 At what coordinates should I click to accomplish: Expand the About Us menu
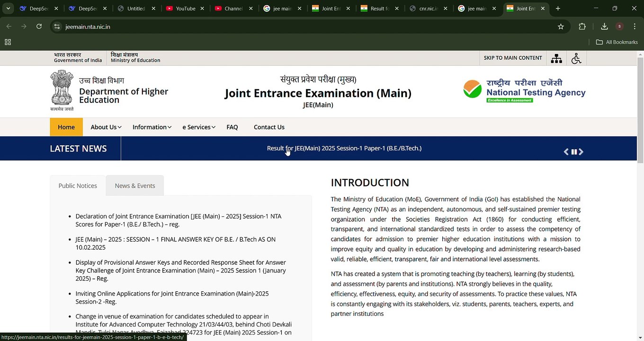click(x=106, y=127)
